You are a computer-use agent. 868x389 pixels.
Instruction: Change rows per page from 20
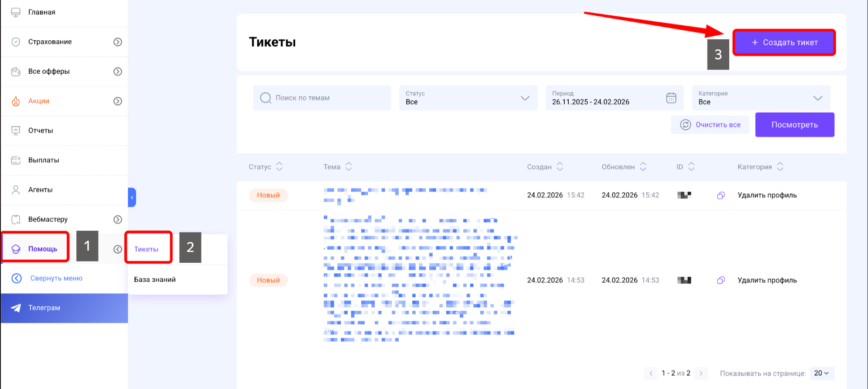pos(821,373)
